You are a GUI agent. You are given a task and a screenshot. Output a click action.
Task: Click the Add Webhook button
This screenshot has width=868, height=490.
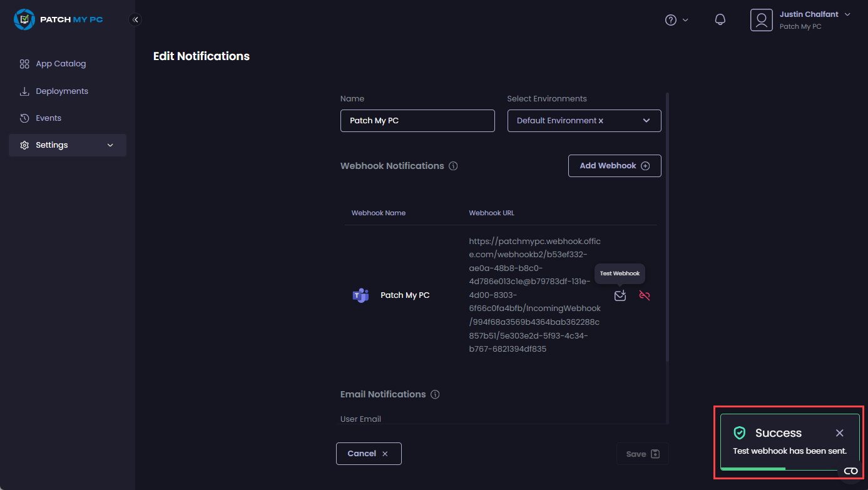click(614, 166)
